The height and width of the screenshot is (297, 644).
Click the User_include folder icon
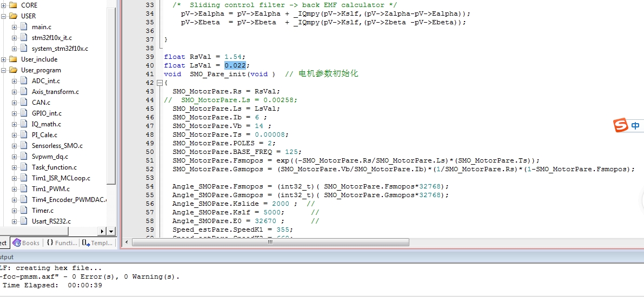pyautogui.click(x=13, y=59)
